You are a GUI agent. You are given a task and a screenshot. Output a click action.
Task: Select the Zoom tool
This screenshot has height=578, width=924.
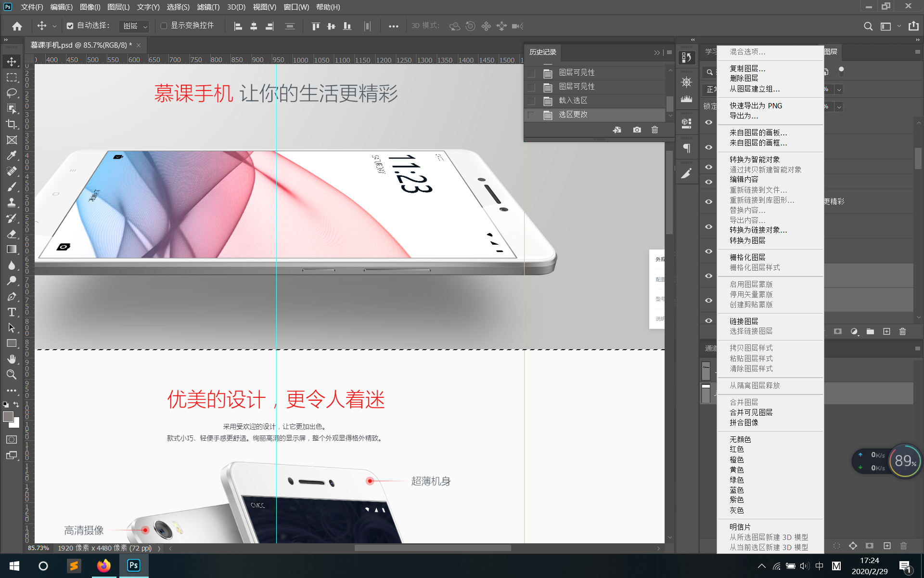pos(12,375)
